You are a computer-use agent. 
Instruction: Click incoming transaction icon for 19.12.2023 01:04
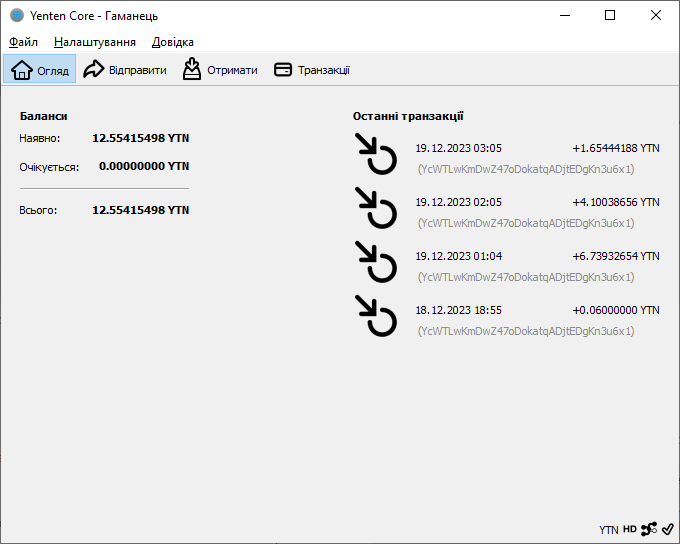[x=376, y=262]
